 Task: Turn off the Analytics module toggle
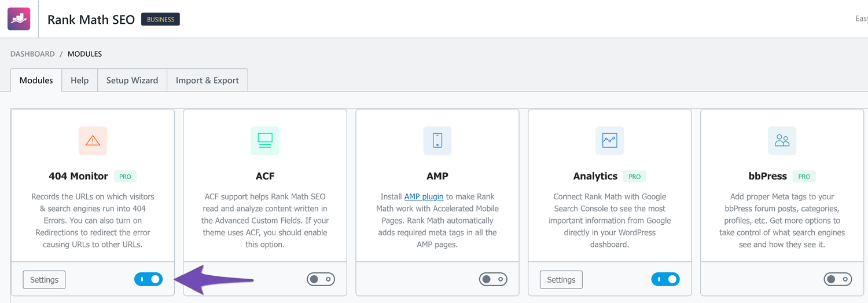click(665, 279)
